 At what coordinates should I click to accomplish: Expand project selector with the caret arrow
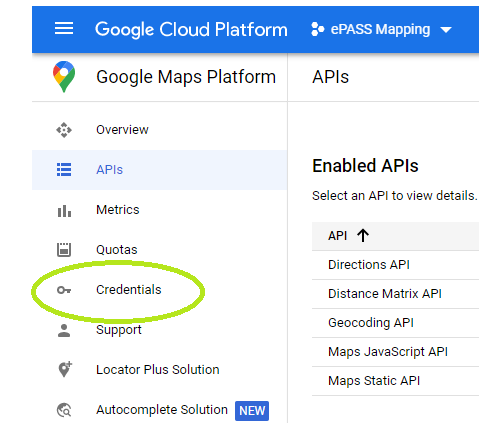tap(446, 30)
